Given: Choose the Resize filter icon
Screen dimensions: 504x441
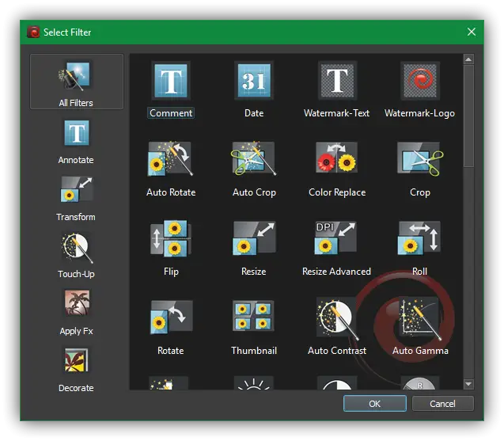Looking at the screenshot, I should click(x=254, y=238).
